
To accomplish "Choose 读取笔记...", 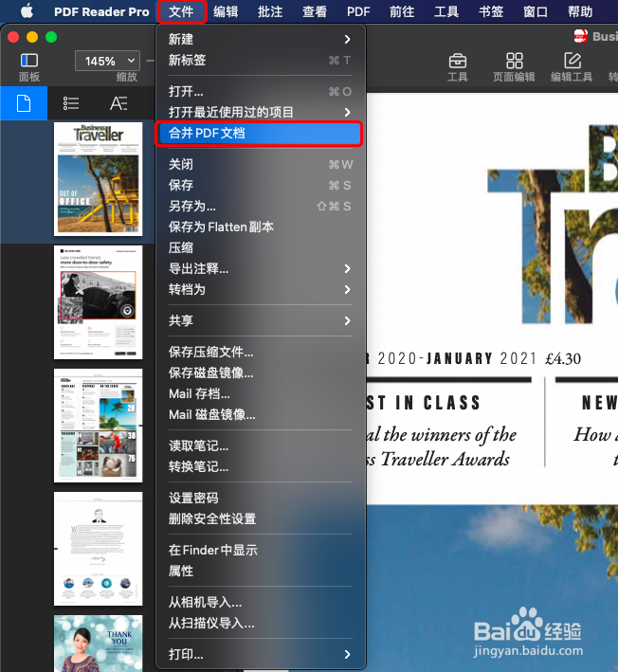I will 260,445.
